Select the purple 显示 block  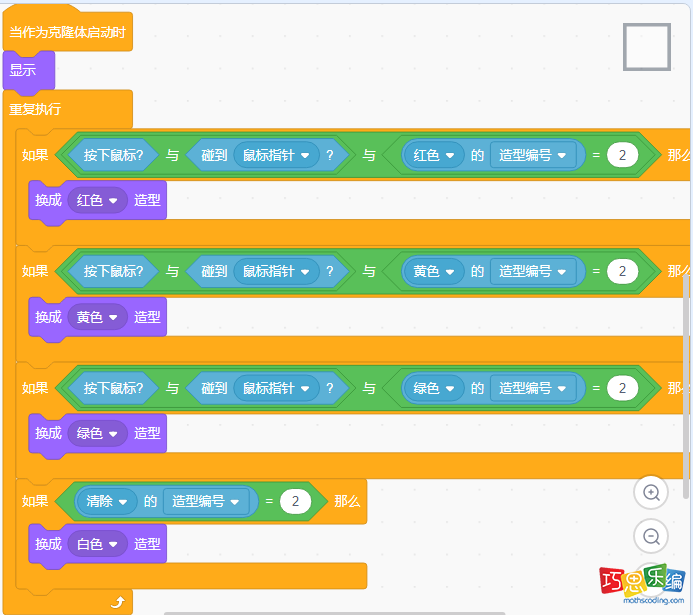[24, 71]
